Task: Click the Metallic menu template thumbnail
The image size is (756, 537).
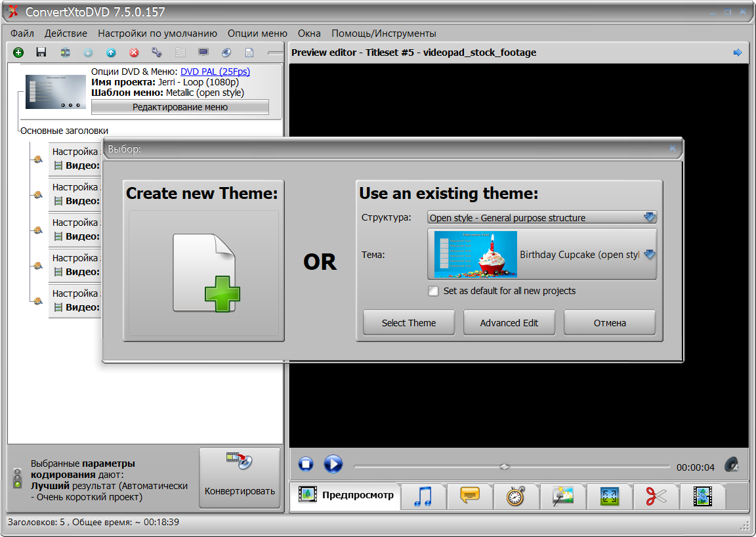Action: click(x=55, y=92)
